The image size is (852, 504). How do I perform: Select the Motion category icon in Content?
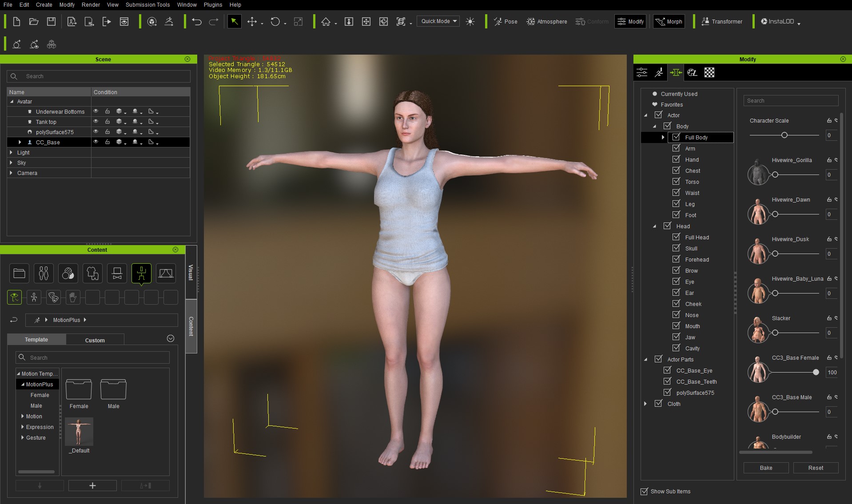coord(141,273)
